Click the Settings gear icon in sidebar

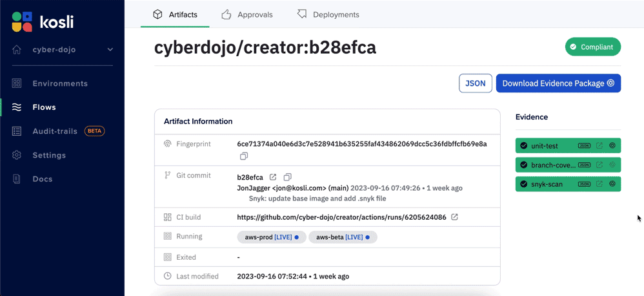coord(17,155)
